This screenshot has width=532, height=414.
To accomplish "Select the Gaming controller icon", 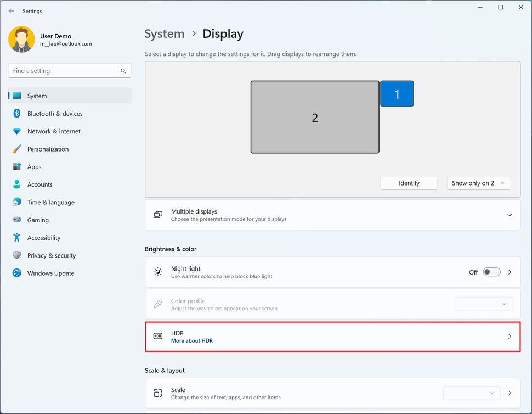I will pos(16,220).
